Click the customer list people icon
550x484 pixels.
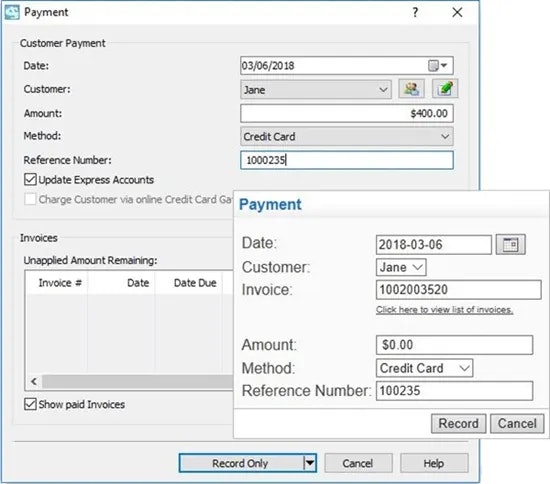tap(411, 89)
